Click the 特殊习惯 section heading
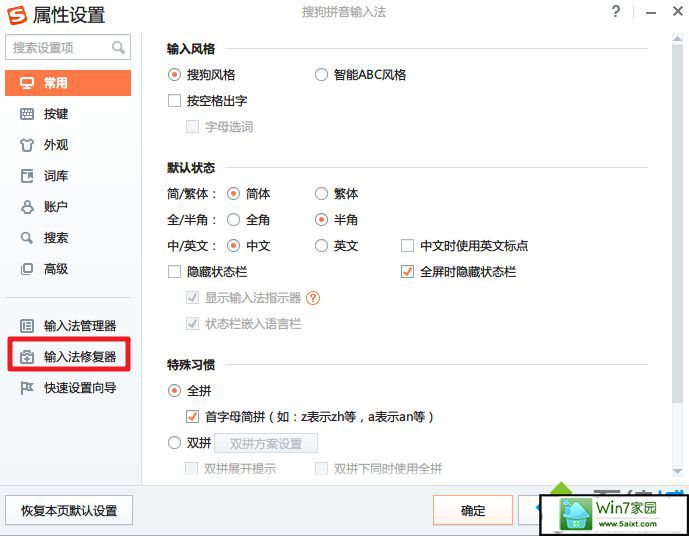This screenshot has height=536, width=689. [x=191, y=365]
